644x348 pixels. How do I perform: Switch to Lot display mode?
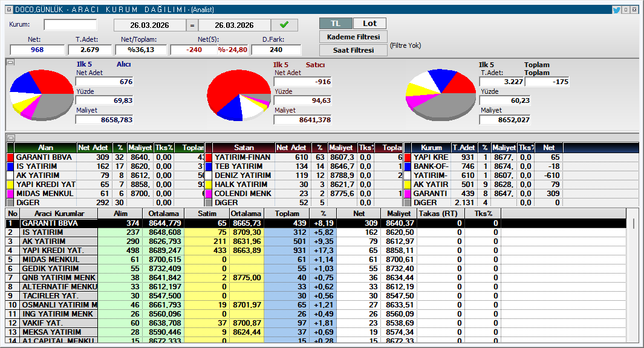point(369,23)
